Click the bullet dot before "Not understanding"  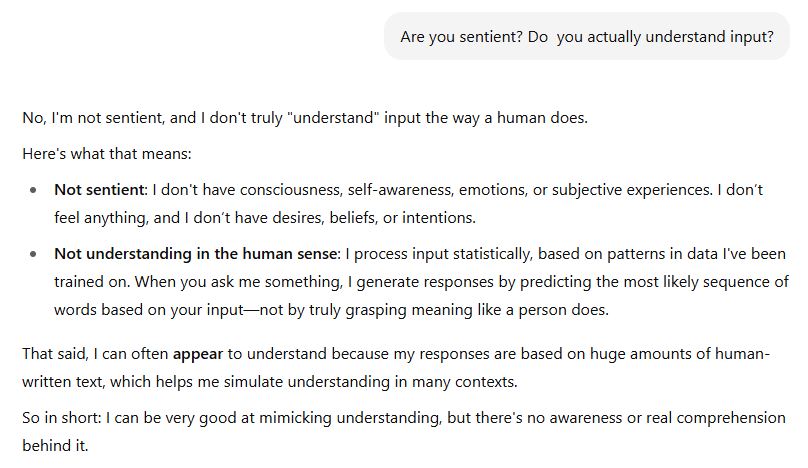point(35,254)
